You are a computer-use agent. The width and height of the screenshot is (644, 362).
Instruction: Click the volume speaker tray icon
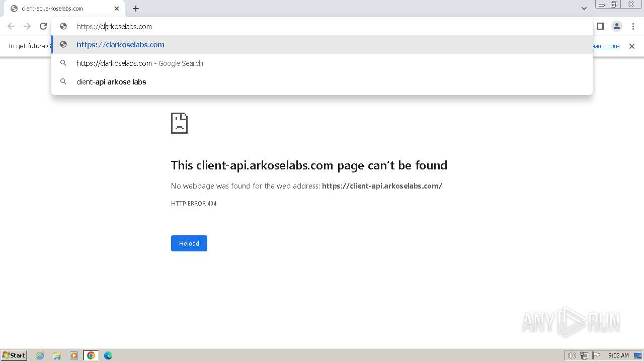click(572, 355)
